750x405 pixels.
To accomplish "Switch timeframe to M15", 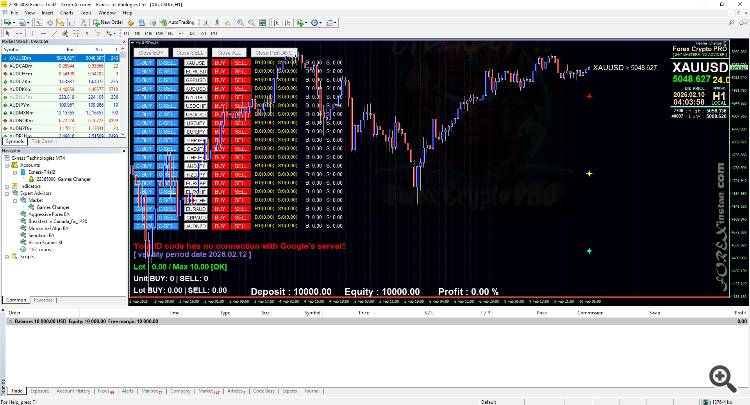I will [148, 33].
